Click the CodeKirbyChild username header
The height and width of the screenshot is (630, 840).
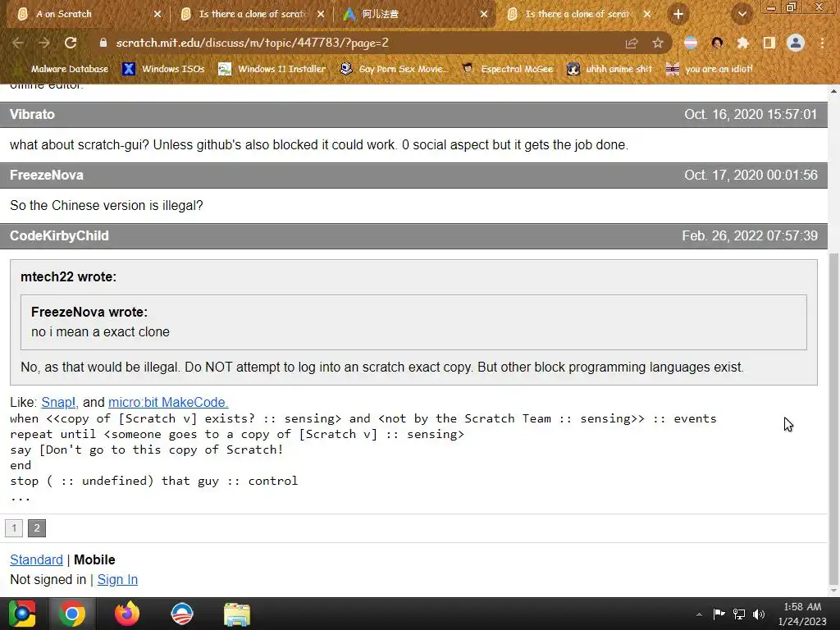point(59,235)
